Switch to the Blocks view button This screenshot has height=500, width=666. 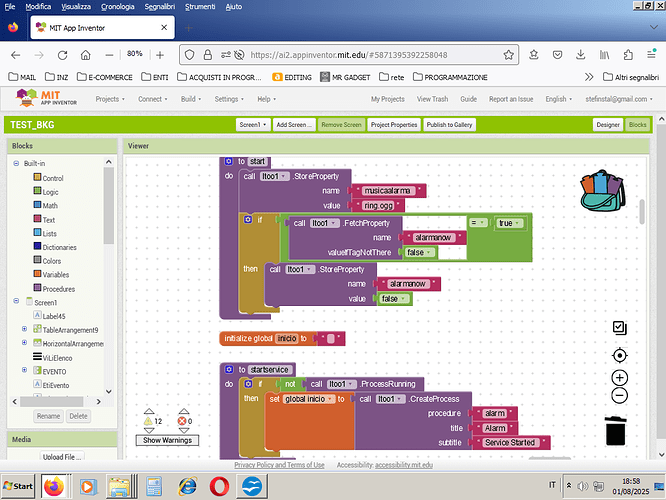637,125
